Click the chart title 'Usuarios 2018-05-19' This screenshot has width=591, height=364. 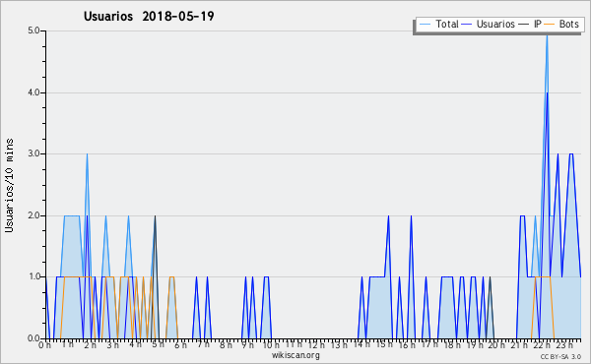(x=149, y=17)
